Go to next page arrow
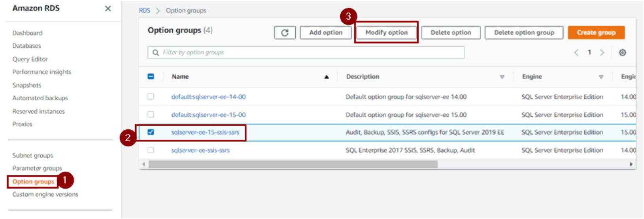The width and height of the screenshot is (644, 219). [x=602, y=52]
